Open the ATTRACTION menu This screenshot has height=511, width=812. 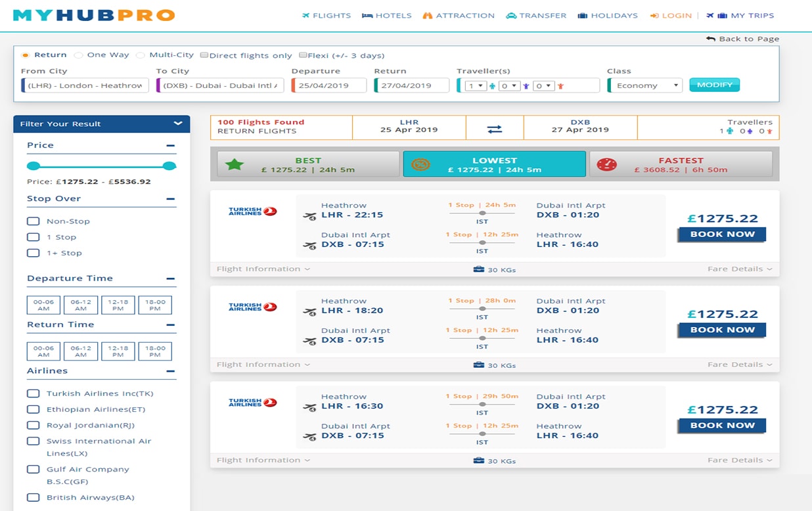point(459,16)
